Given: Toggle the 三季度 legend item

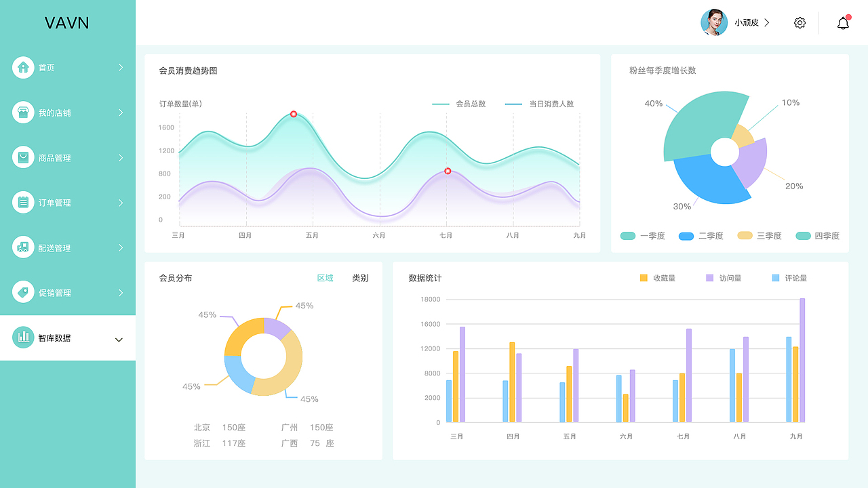Looking at the screenshot, I should coord(759,236).
